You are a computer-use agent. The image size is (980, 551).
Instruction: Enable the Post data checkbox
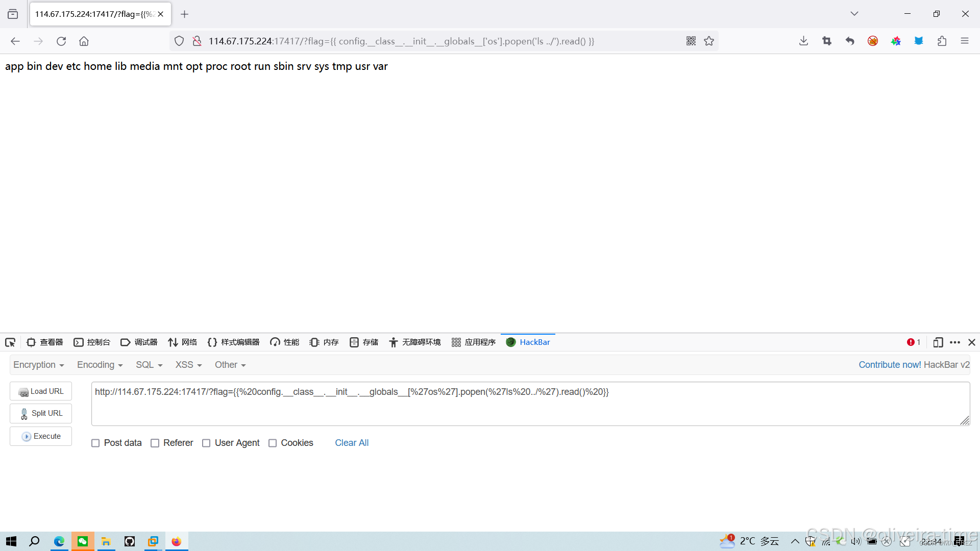coord(95,443)
